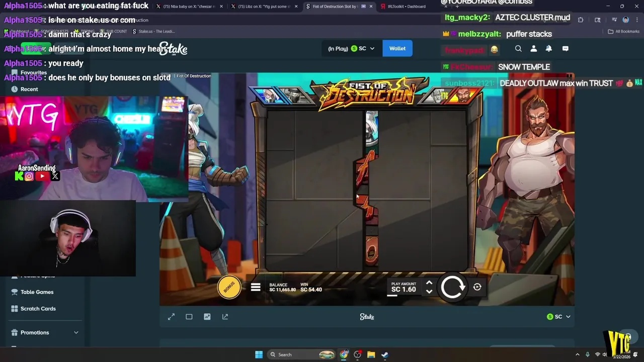Click the WIN SC 54.40 readout
This screenshot has height=362, width=644.
click(311, 288)
